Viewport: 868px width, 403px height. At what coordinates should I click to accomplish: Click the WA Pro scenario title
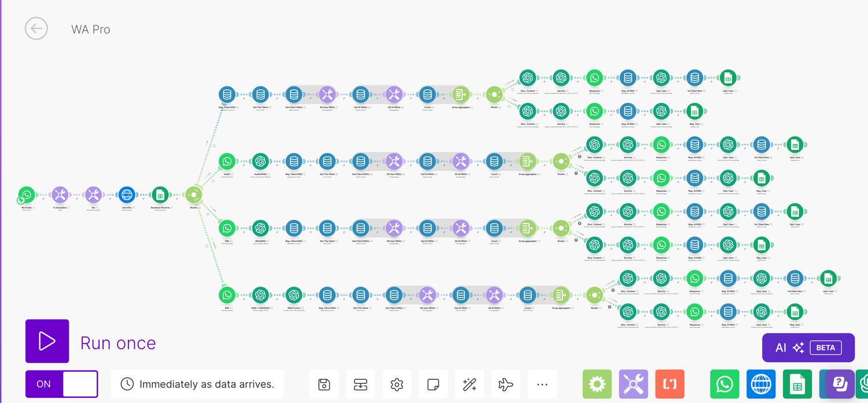tap(91, 29)
